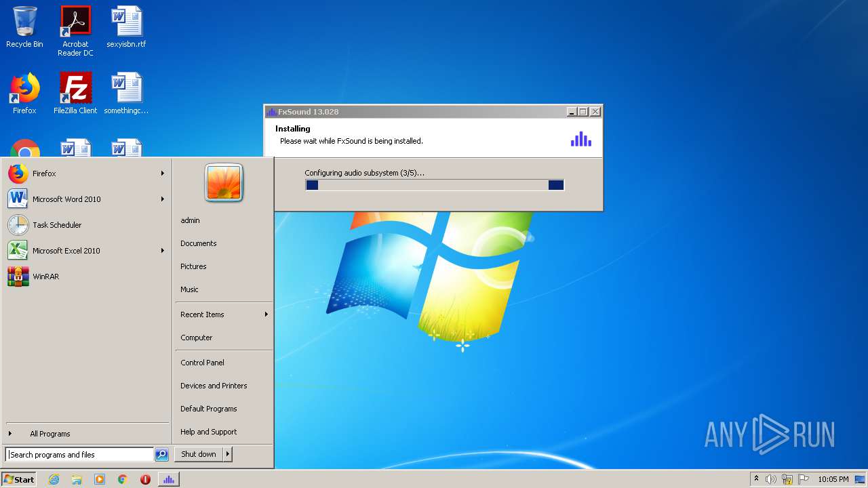Click the network icon in the system tray

click(x=787, y=479)
